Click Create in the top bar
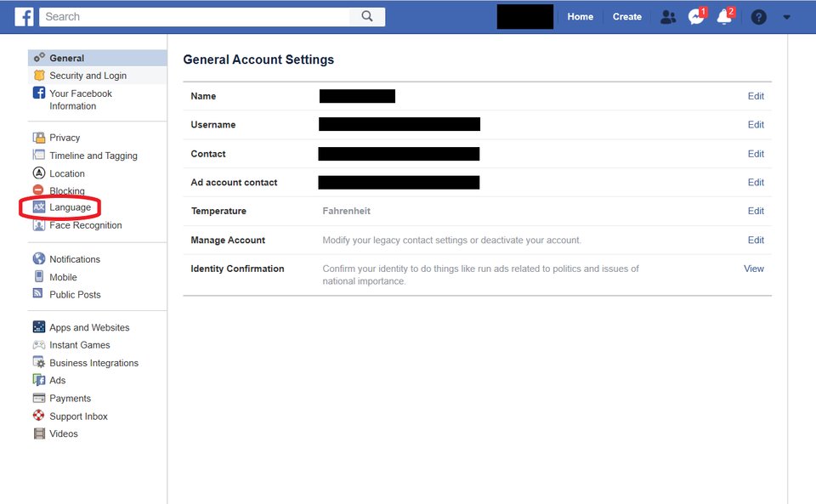 click(626, 17)
